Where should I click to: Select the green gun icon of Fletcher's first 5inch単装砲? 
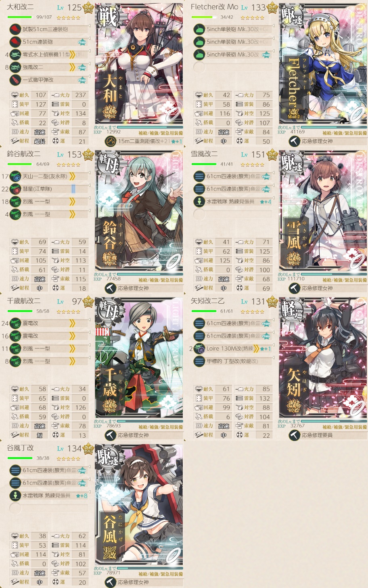(199, 29)
